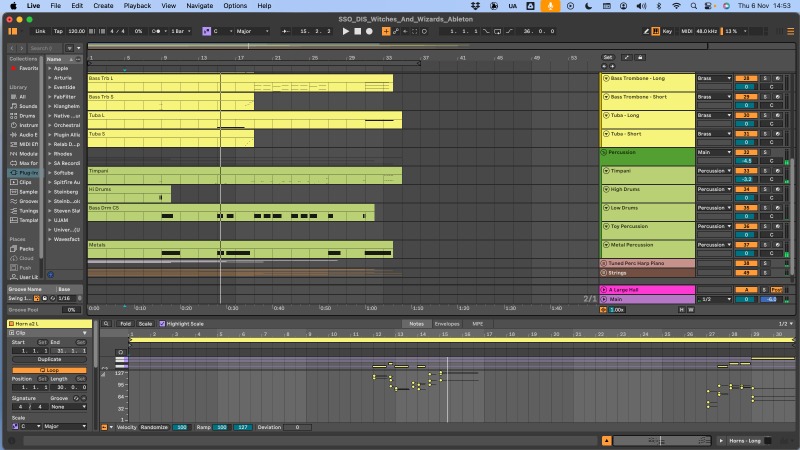This screenshot has width=800, height=450.
Task: Click the lock envelopes padlock icon
Action: [x=642, y=57]
